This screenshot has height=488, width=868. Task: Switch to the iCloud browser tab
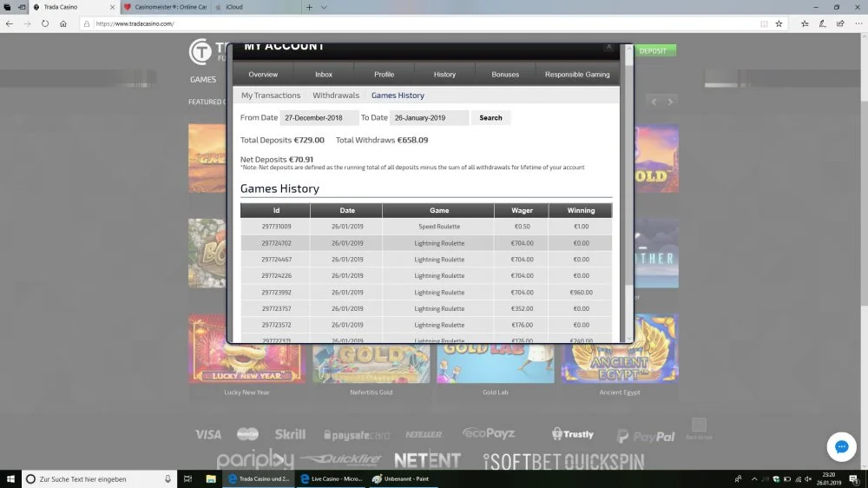pos(253,7)
